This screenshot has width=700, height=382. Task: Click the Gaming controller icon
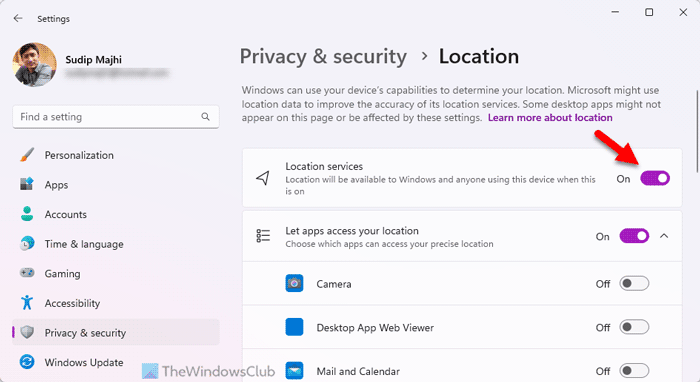click(x=27, y=273)
